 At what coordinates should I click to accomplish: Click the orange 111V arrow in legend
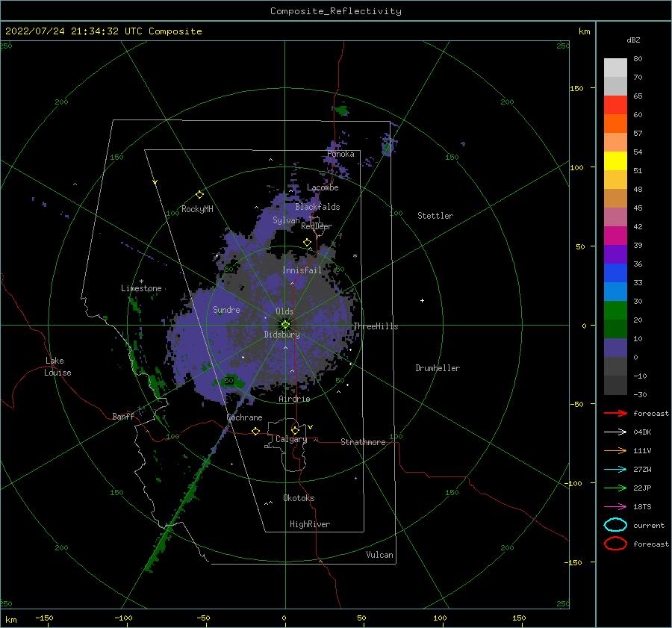(615, 450)
